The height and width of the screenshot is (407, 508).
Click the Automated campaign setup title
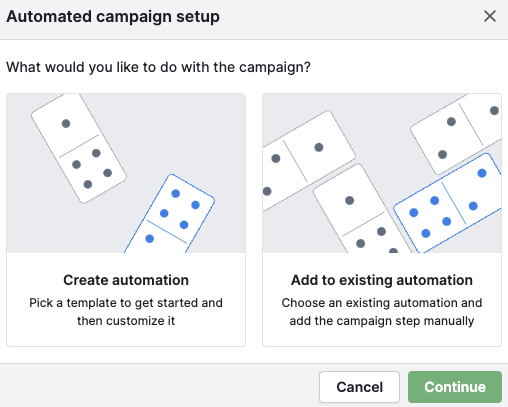[x=113, y=17]
